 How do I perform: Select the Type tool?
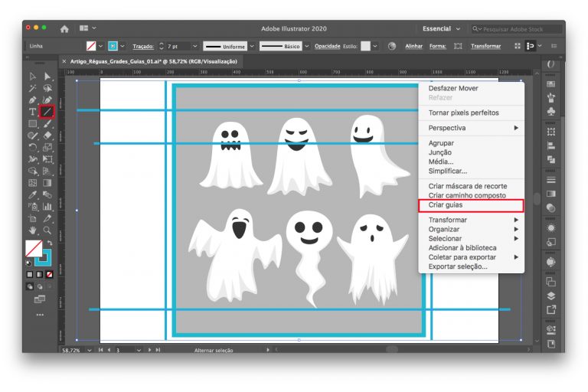[x=33, y=112]
